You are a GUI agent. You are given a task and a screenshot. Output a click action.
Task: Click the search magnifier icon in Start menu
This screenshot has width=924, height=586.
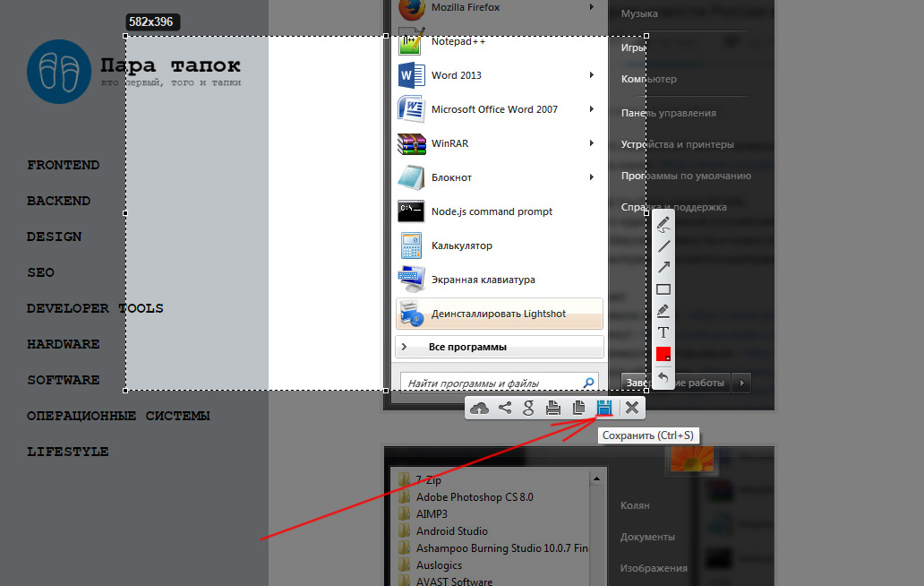pos(588,383)
